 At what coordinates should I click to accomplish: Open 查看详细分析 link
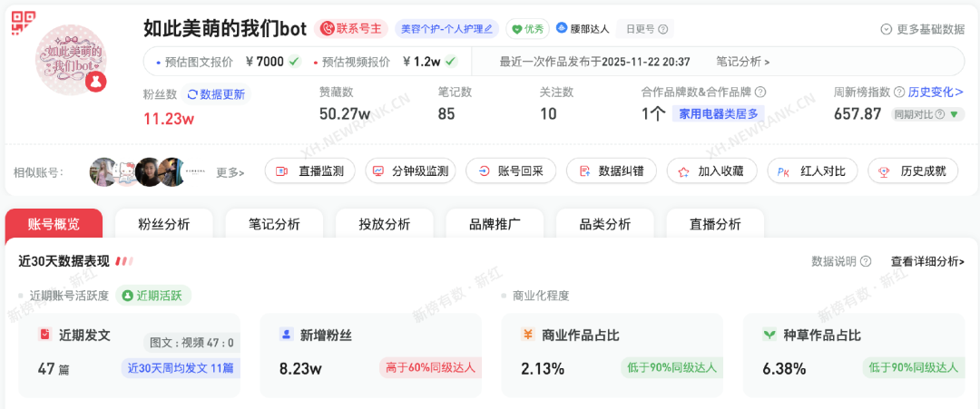[x=927, y=262]
